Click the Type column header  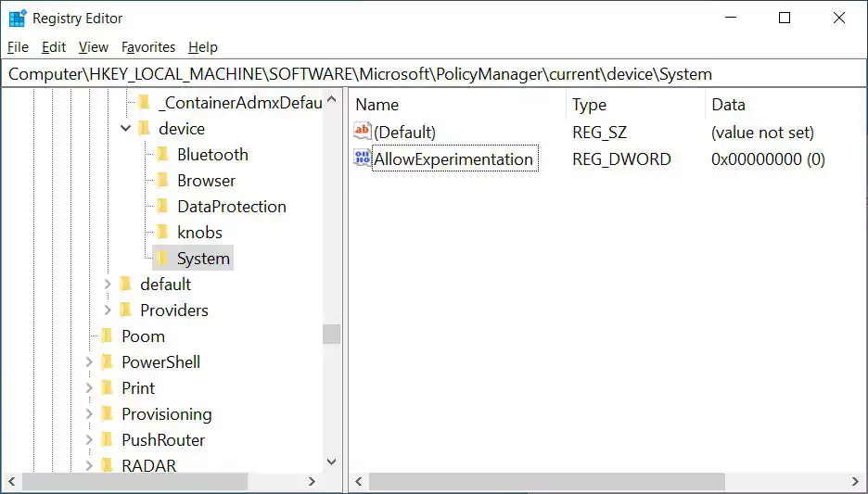[x=635, y=105]
